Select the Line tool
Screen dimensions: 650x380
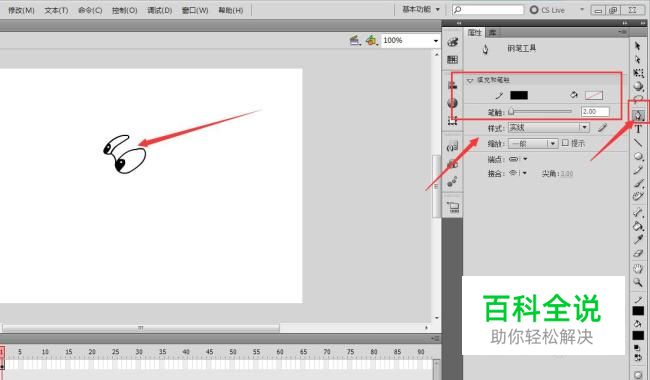click(638, 143)
